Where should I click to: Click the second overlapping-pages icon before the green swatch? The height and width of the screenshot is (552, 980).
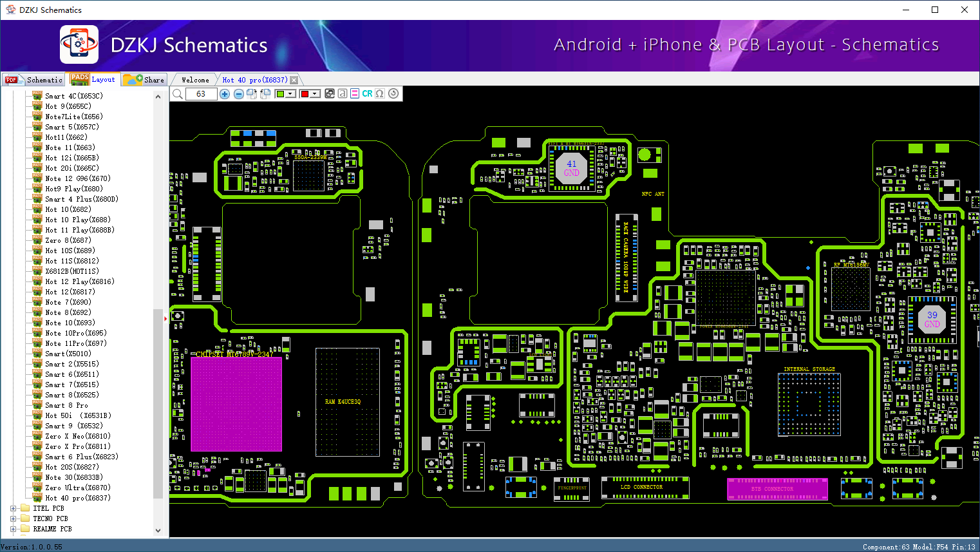pyautogui.click(x=265, y=94)
